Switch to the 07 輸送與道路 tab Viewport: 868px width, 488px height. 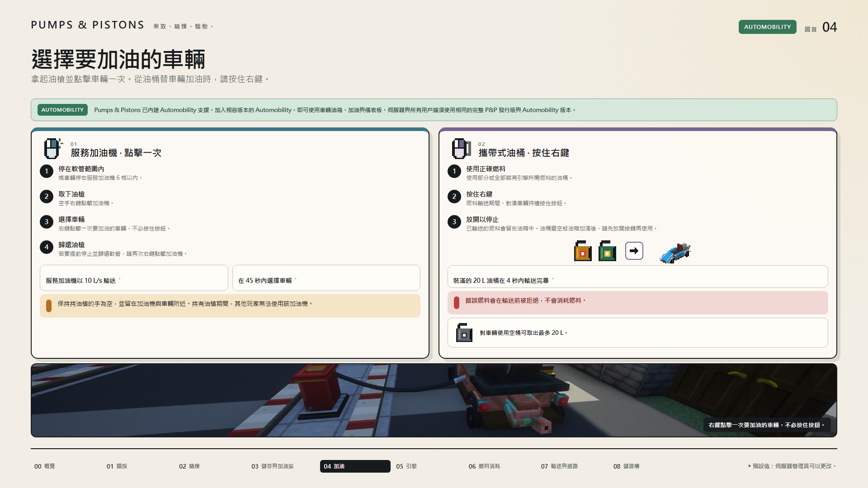click(x=572, y=466)
